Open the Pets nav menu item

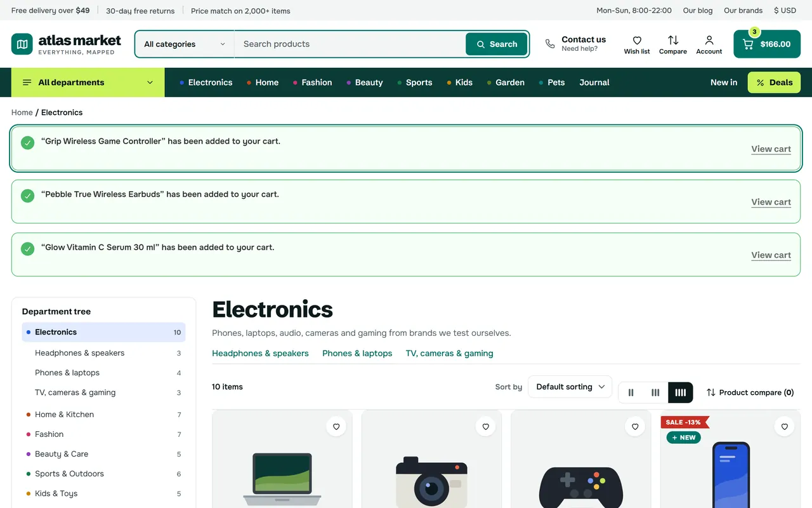click(x=552, y=83)
